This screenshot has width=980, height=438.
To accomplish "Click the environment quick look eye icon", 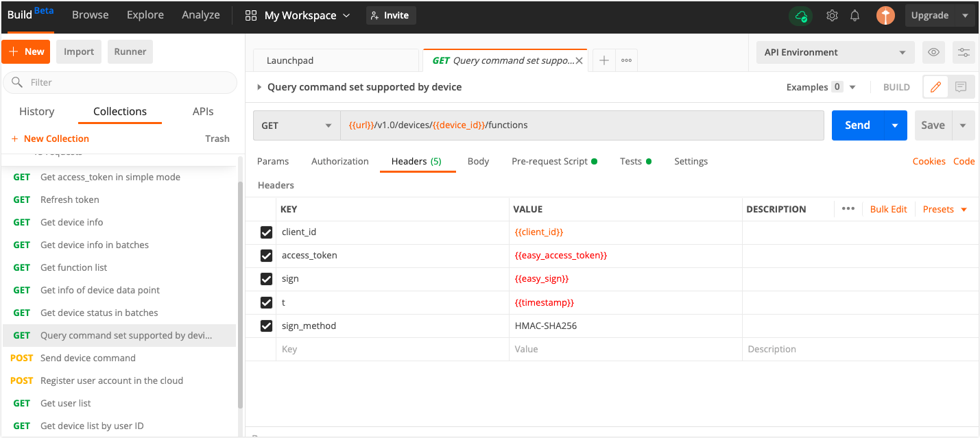I will 933,52.
